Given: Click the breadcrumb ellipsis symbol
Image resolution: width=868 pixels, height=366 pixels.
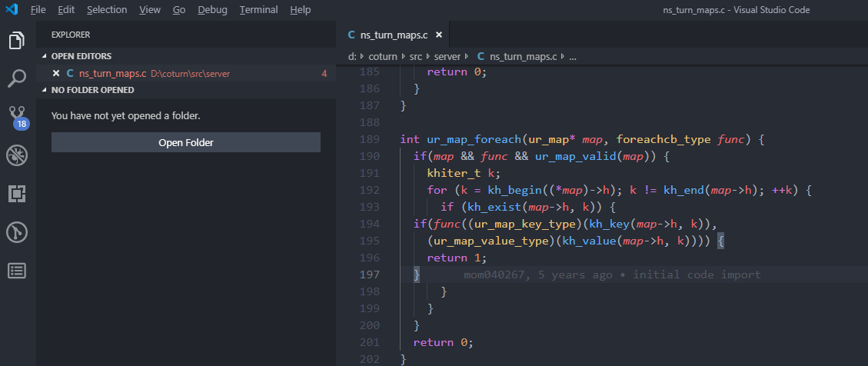Looking at the screenshot, I should 573,56.
